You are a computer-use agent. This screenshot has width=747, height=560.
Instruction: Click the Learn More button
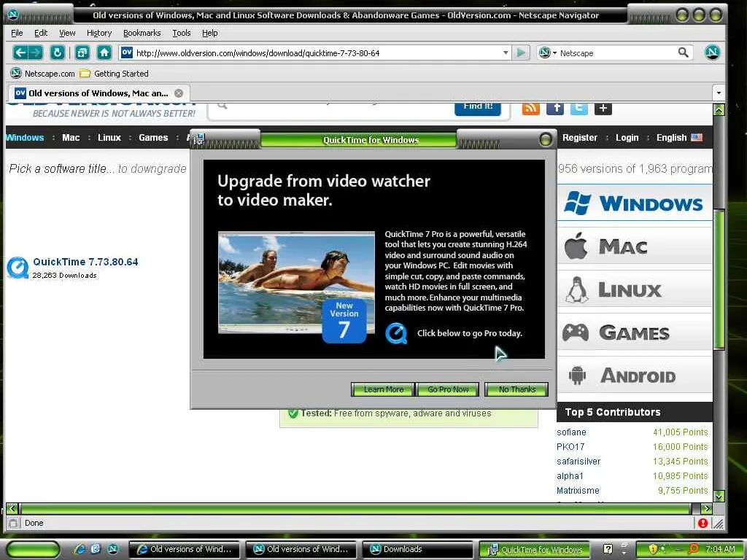point(383,389)
